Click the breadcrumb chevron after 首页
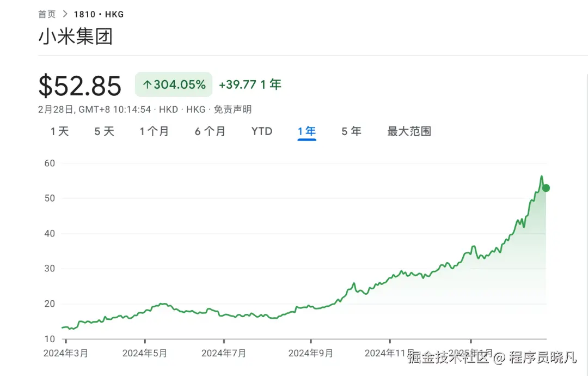The width and height of the screenshot is (588, 376). 65,14
